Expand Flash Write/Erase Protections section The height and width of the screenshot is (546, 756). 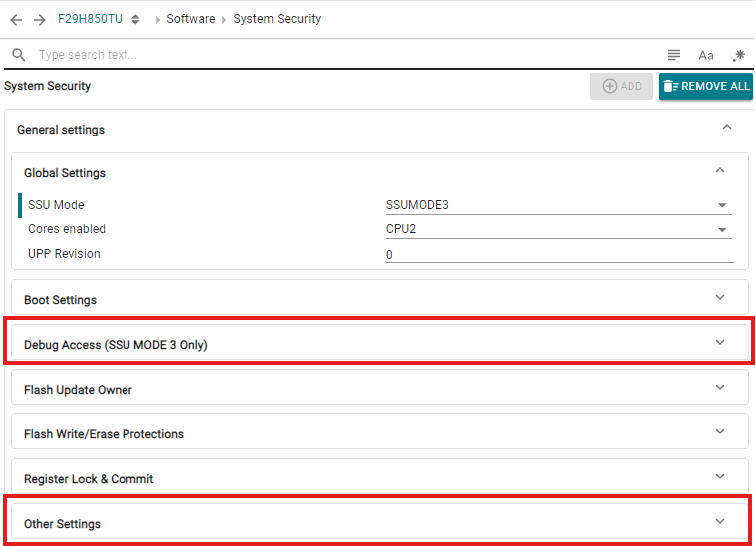click(720, 432)
